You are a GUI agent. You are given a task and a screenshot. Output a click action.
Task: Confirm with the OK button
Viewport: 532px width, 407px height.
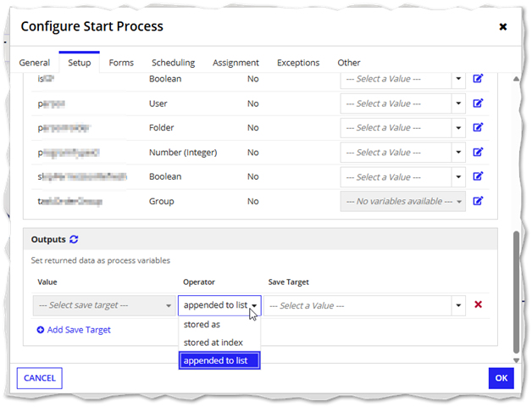pyautogui.click(x=501, y=378)
